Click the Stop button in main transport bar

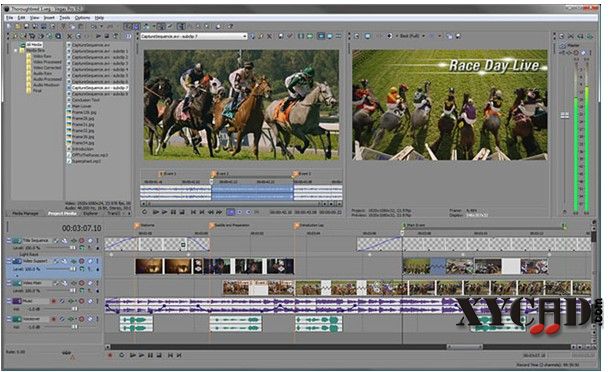coord(159,355)
